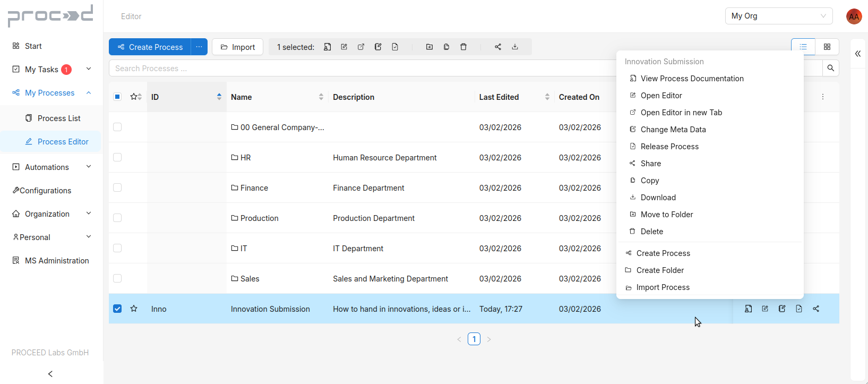
Task: Choose Move to Folder in context menu
Action: coord(710,215)
